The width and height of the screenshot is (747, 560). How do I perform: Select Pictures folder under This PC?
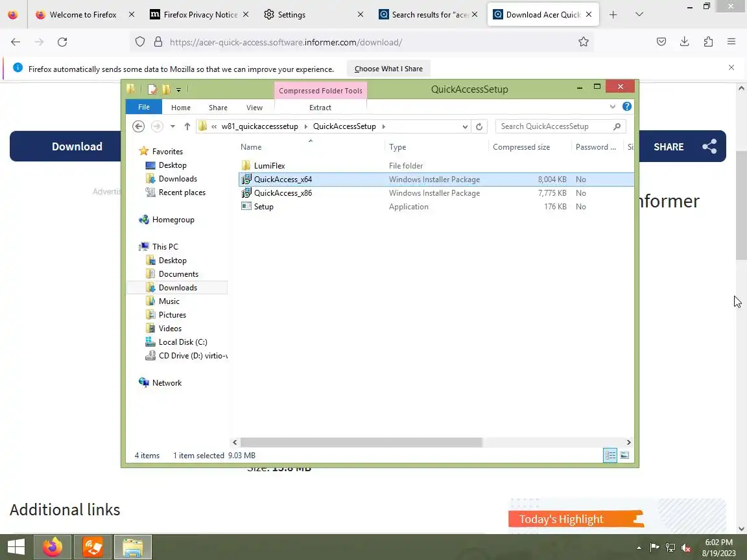point(172,315)
